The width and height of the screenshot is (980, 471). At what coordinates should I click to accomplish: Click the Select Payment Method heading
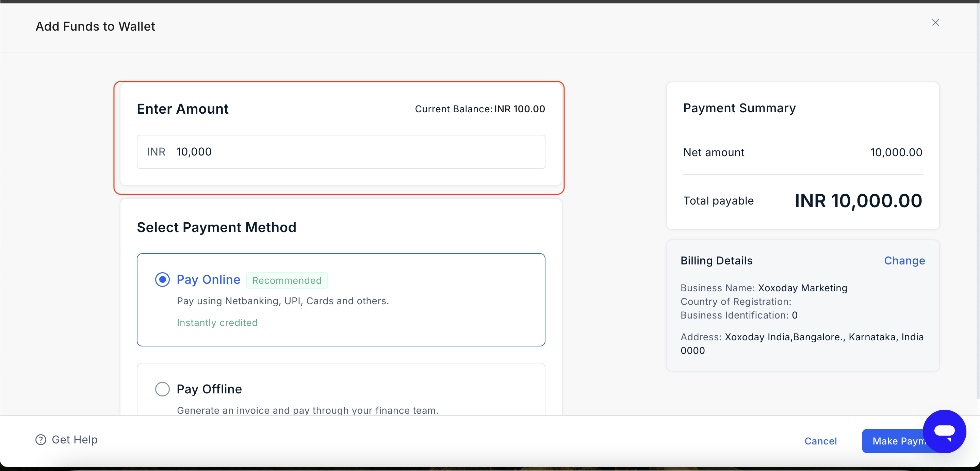[216, 227]
